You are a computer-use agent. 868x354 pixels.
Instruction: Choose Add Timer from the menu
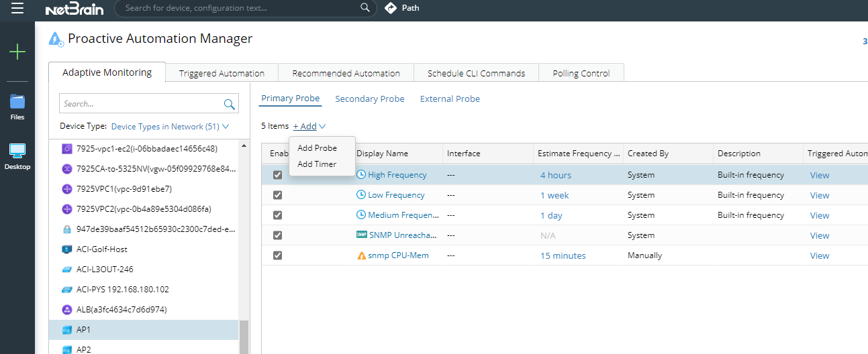[x=317, y=164]
